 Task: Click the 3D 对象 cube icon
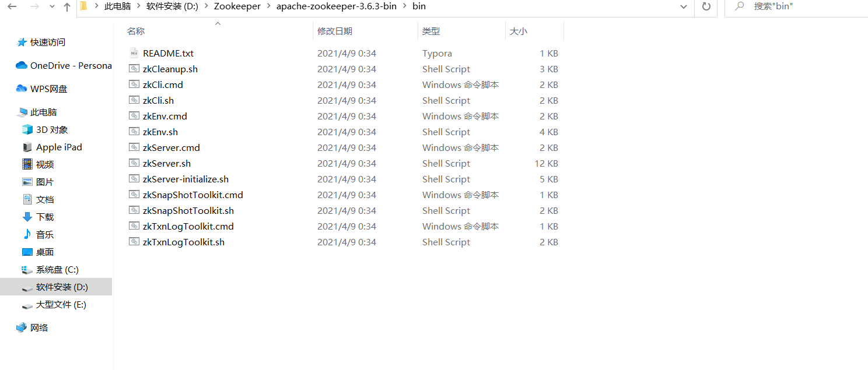click(x=27, y=129)
